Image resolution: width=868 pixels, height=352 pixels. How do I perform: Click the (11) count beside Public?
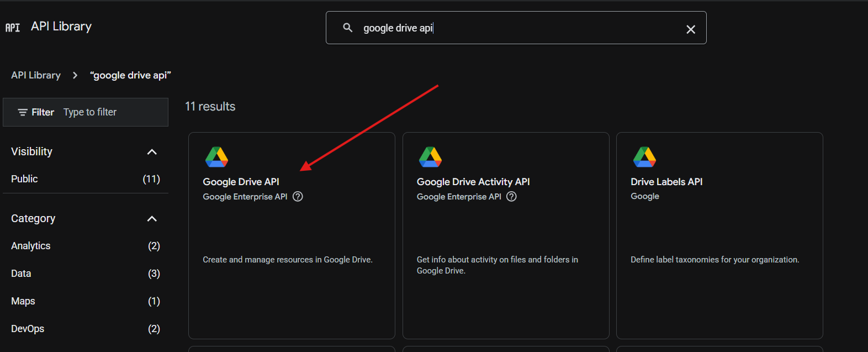[151, 179]
